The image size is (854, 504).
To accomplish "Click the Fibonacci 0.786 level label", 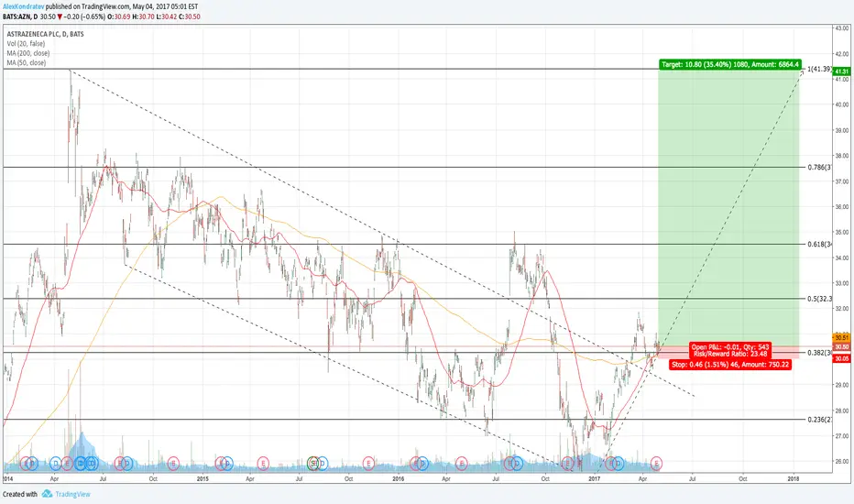I will pos(820,168).
